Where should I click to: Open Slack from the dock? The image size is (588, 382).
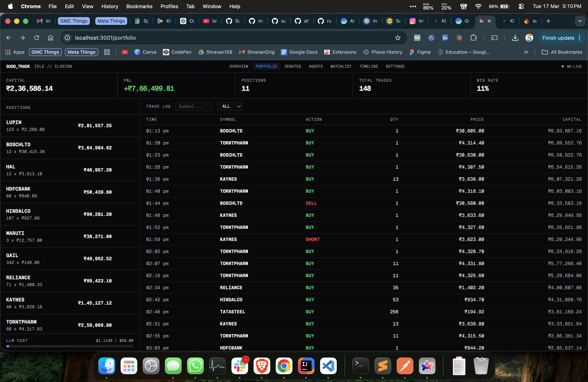point(240,366)
